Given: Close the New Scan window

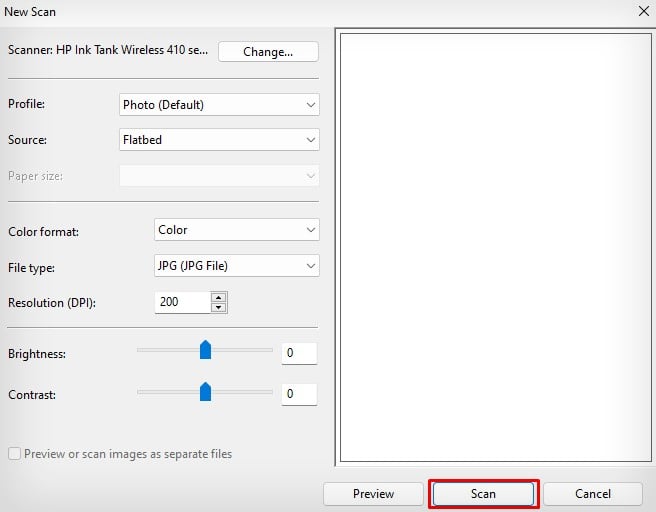Looking at the screenshot, I should tap(644, 11).
